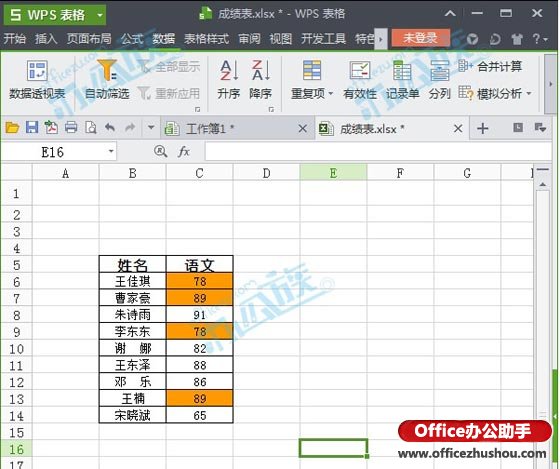
Task: Click Reapply (重新应用) filter option
Action: pyautogui.click(x=169, y=94)
